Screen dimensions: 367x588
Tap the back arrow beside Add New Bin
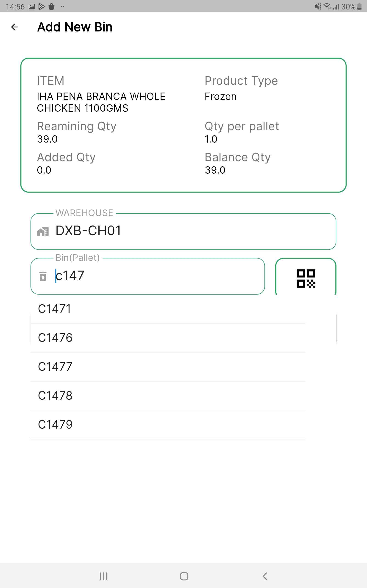[14, 27]
